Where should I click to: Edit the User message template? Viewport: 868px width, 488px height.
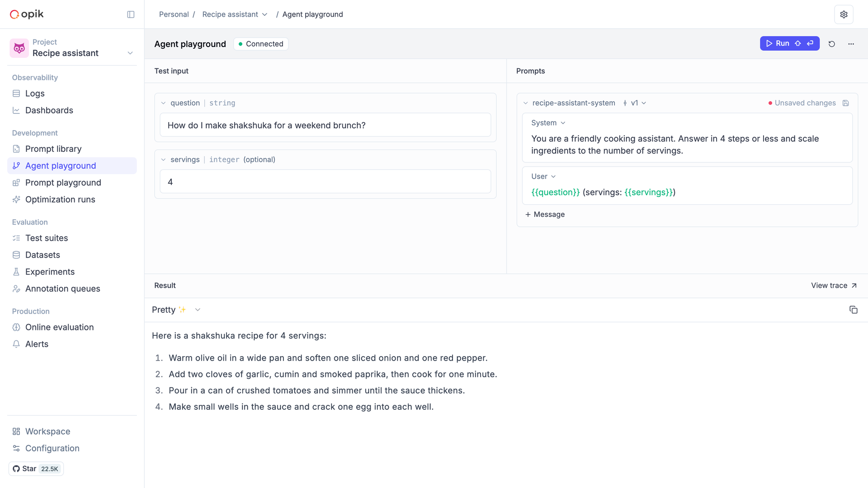pos(603,192)
